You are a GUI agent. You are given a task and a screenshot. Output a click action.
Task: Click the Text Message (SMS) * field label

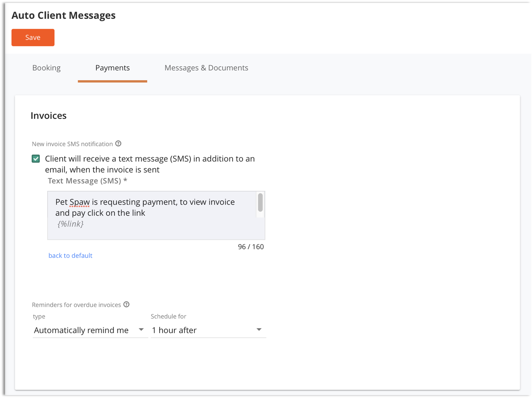(x=88, y=181)
